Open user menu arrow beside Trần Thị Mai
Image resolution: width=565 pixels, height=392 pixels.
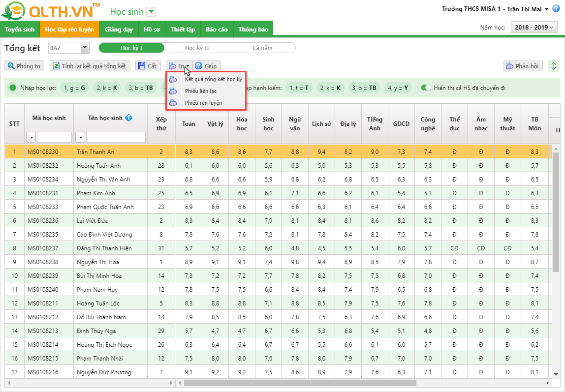(547, 9)
